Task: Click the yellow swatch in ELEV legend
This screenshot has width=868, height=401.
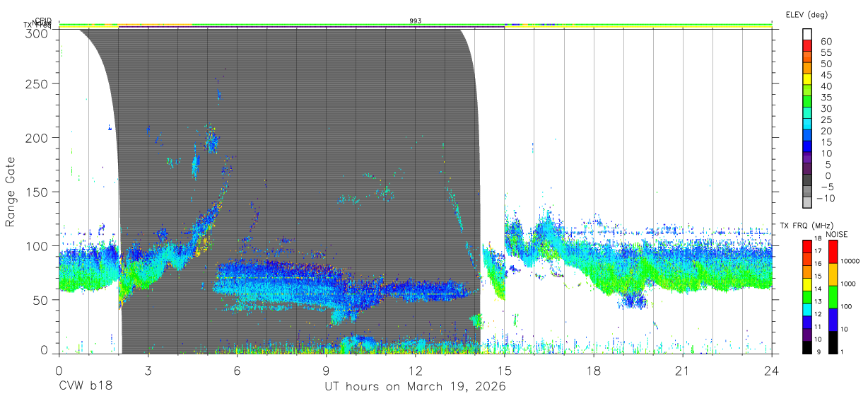Action: (x=808, y=79)
